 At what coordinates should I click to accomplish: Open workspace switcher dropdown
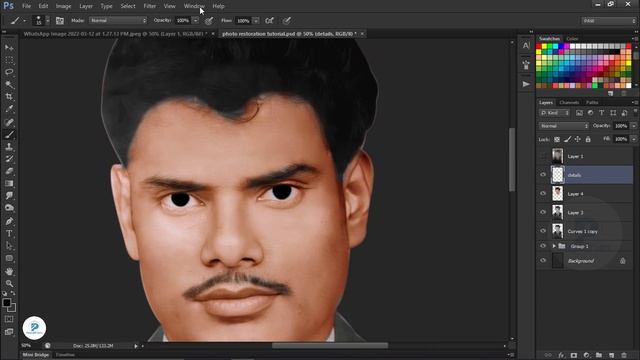click(x=609, y=20)
